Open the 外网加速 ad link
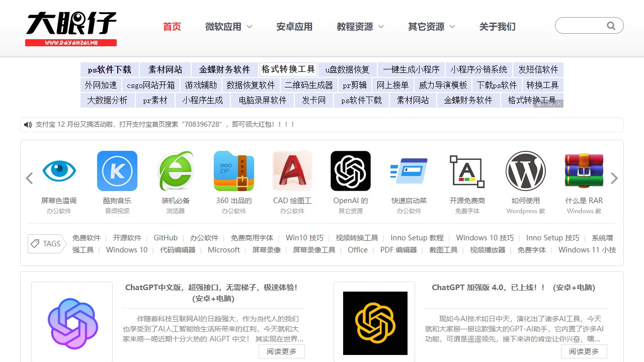 101,85
